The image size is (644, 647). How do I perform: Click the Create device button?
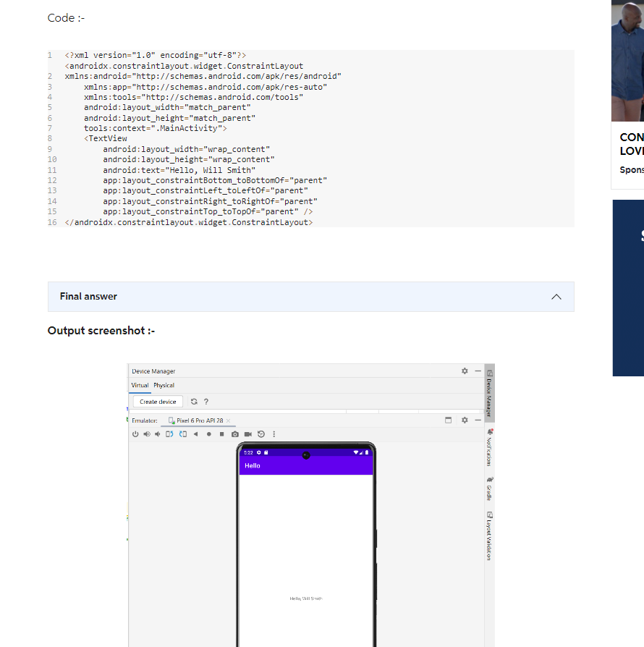point(157,401)
